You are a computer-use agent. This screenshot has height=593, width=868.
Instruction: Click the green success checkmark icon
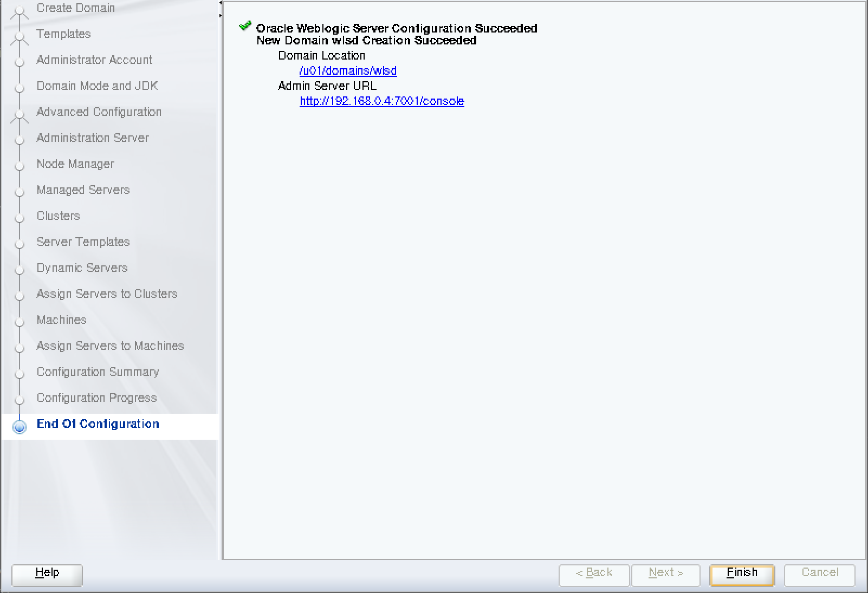pyautogui.click(x=245, y=24)
